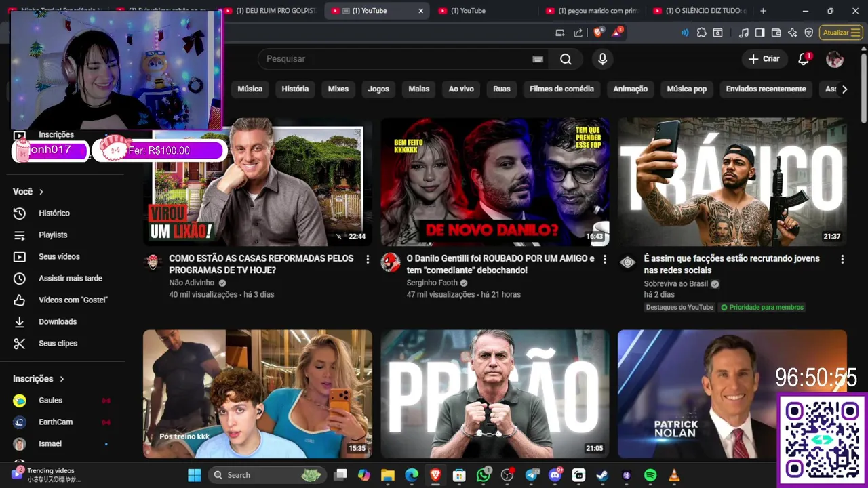The image size is (868, 488).
Task: Open options menu for casas reformadas video
Action: point(368,260)
